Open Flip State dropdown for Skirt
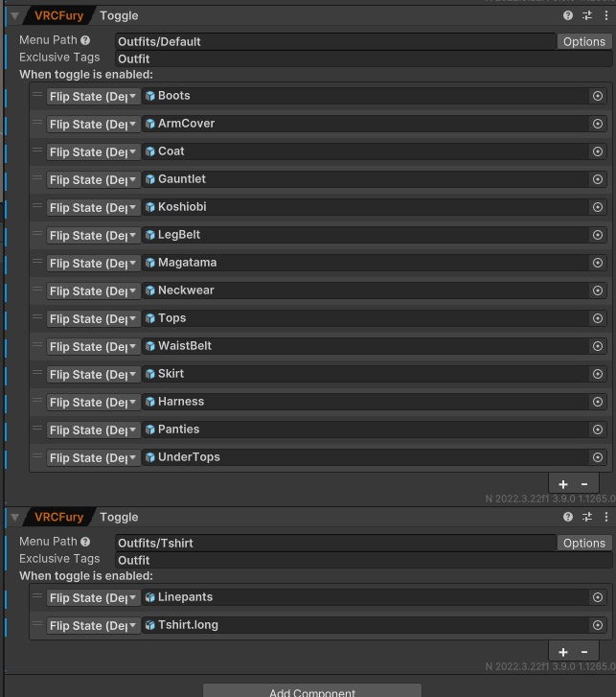The height and width of the screenshot is (697, 616). pos(94,374)
